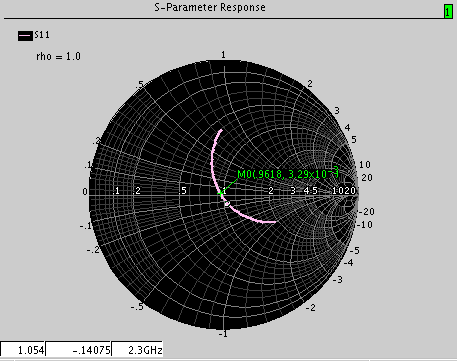This screenshot has width=457, height=361.
Task: Select the rho = 1.0 label
Action: coord(58,56)
